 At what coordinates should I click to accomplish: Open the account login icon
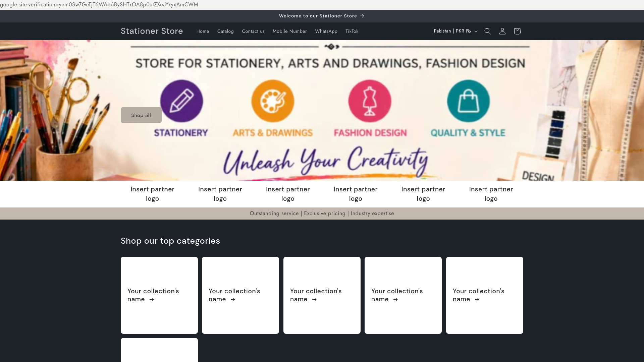pos(502,31)
